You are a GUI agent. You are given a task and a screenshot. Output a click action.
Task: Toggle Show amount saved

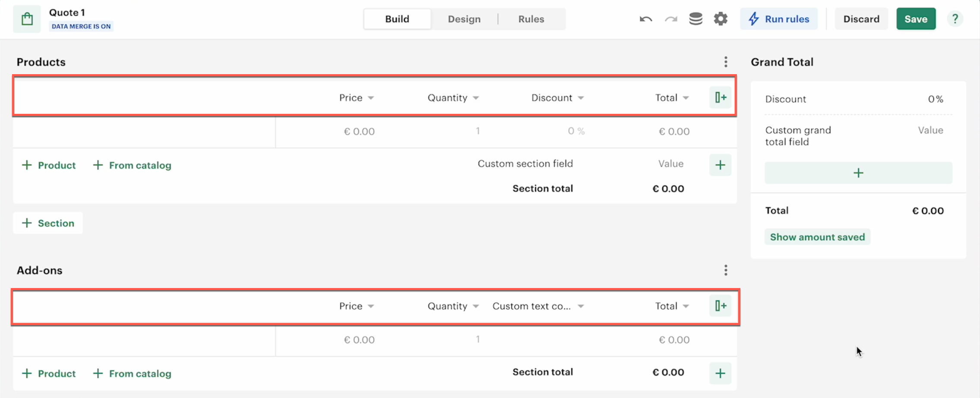click(817, 237)
